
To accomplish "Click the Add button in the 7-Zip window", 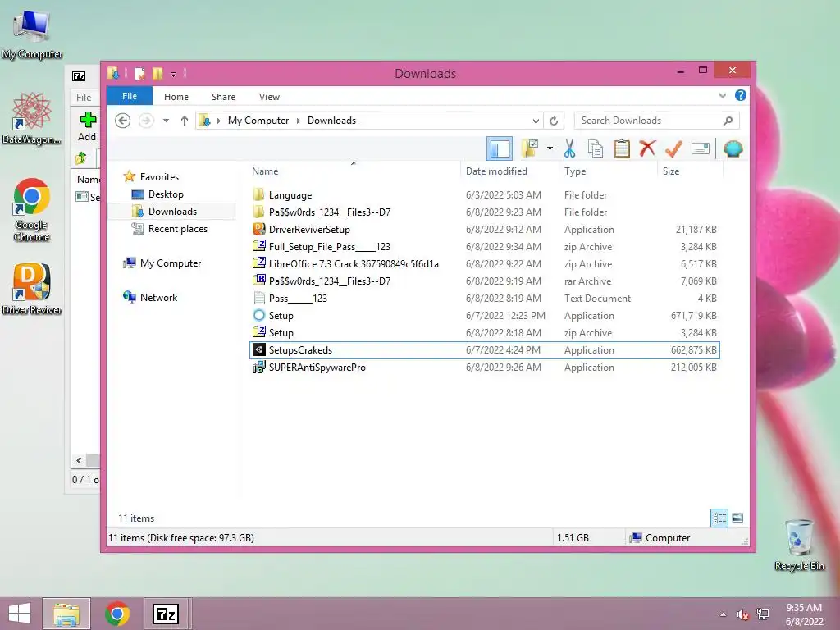I will click(x=87, y=126).
